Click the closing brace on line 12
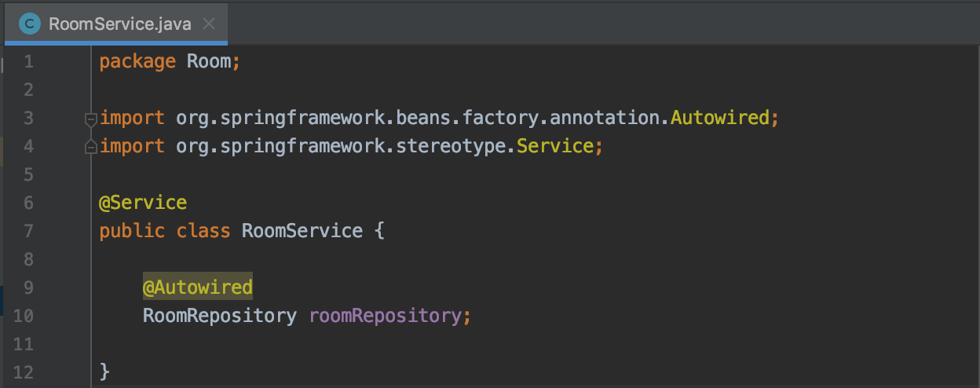Image resolution: width=980 pixels, height=388 pixels. pos(105,372)
